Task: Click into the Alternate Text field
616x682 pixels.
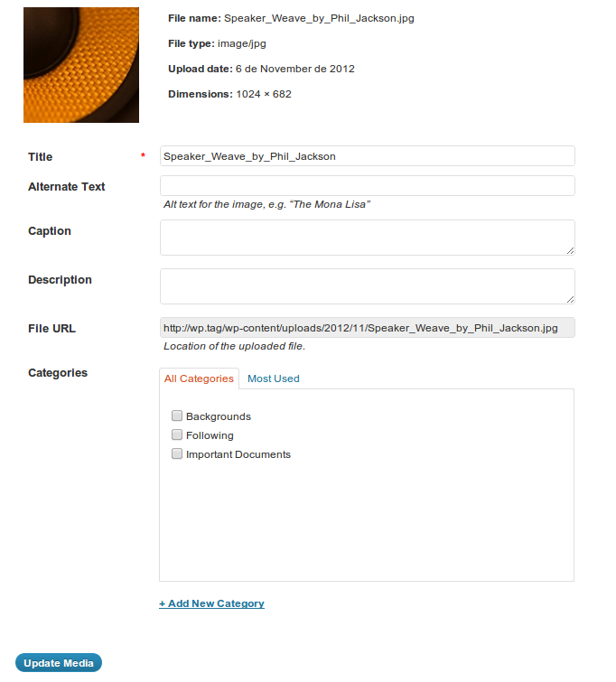Action: pos(368,186)
